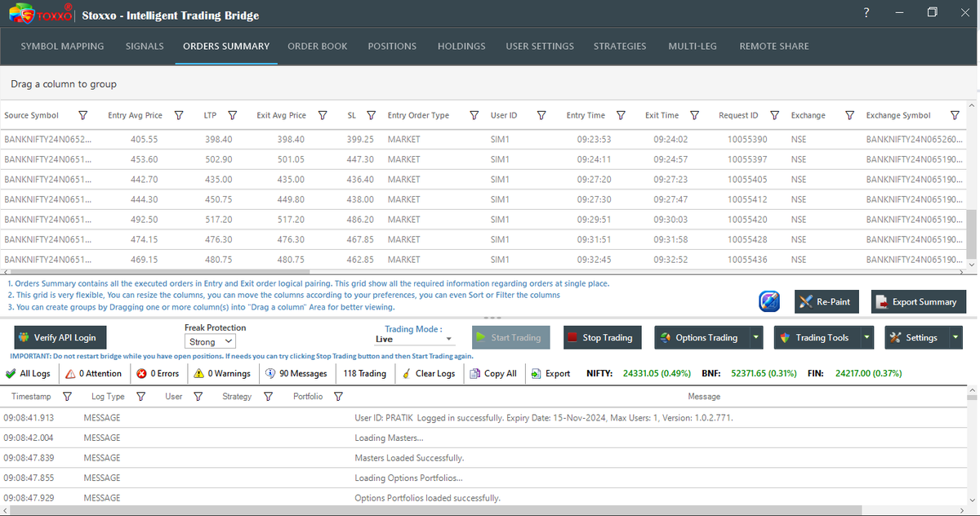This screenshot has width=980, height=516.
Task: Show 0 Errors logs
Action: (158, 373)
